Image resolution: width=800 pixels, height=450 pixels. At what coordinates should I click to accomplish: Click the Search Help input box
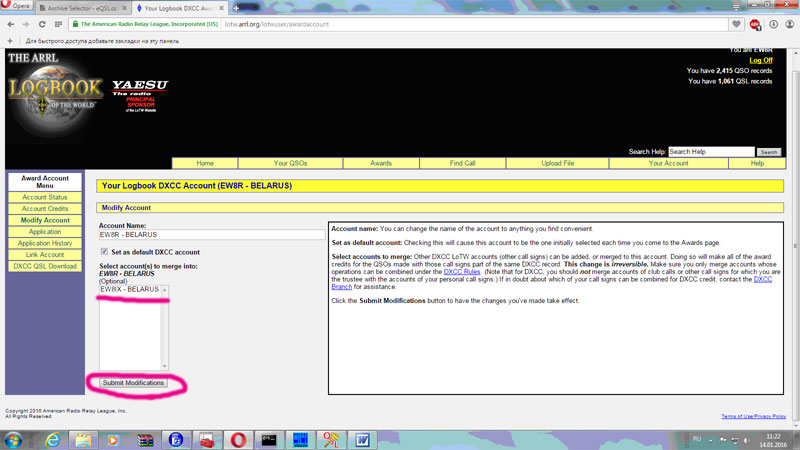(711, 152)
